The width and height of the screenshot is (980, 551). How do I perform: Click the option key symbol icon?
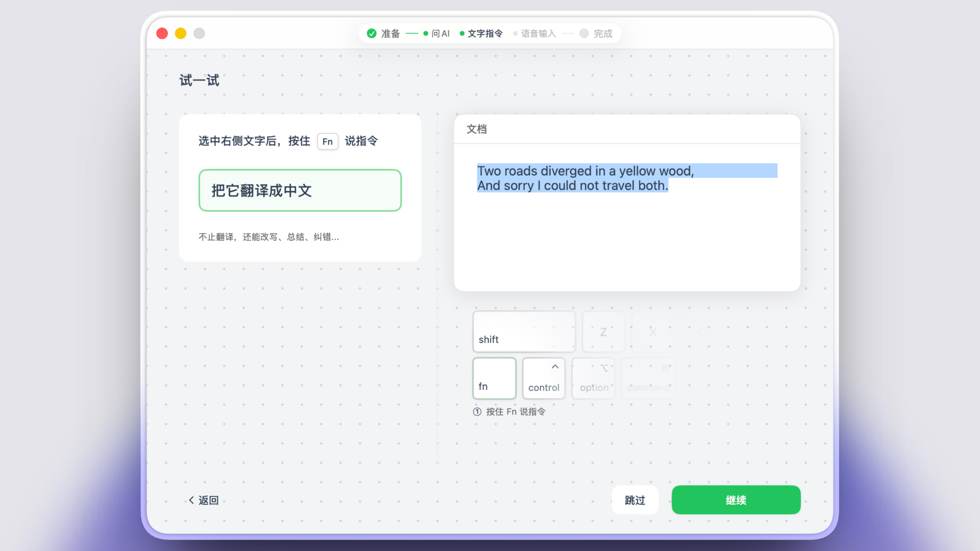pos(604,368)
